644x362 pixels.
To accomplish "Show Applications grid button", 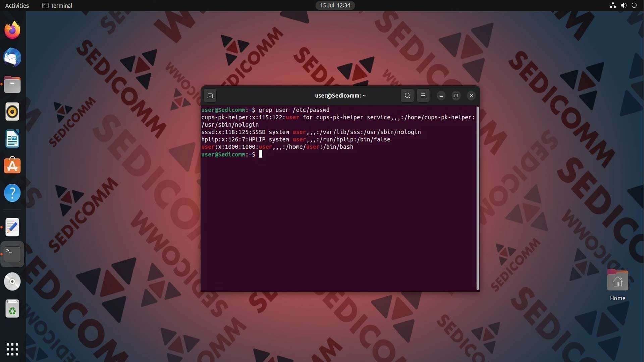I will pyautogui.click(x=12, y=349).
